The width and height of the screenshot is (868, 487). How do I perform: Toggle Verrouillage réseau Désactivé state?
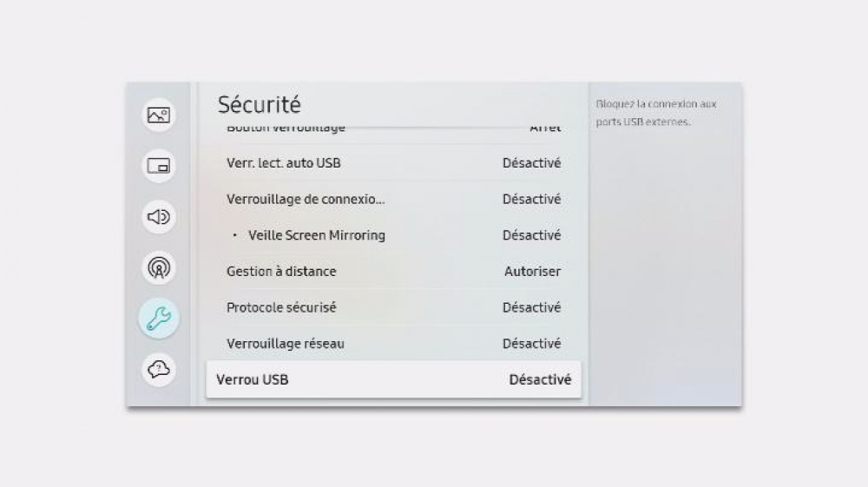point(531,344)
